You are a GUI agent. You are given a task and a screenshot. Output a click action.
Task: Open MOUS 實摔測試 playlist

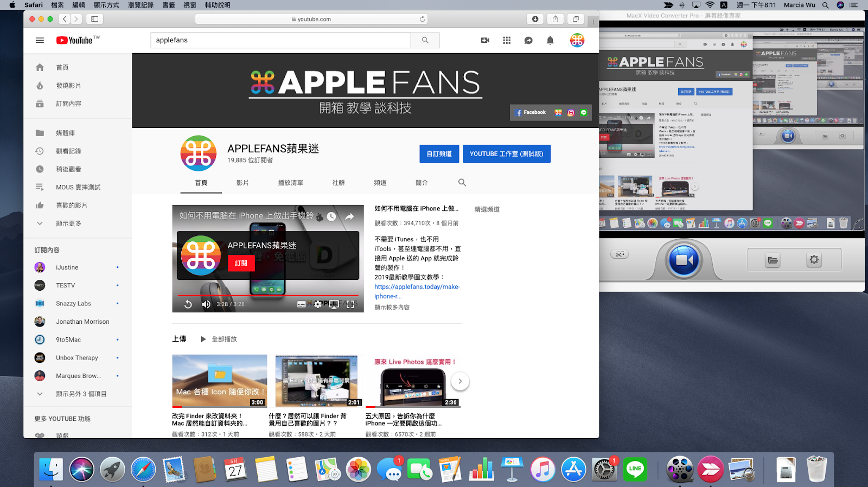[78, 187]
